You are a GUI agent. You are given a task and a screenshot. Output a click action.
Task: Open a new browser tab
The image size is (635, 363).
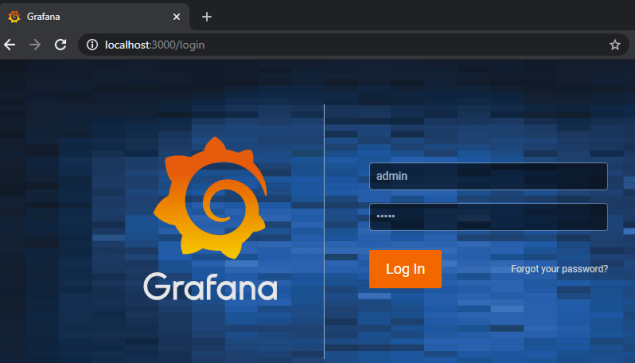tap(207, 17)
